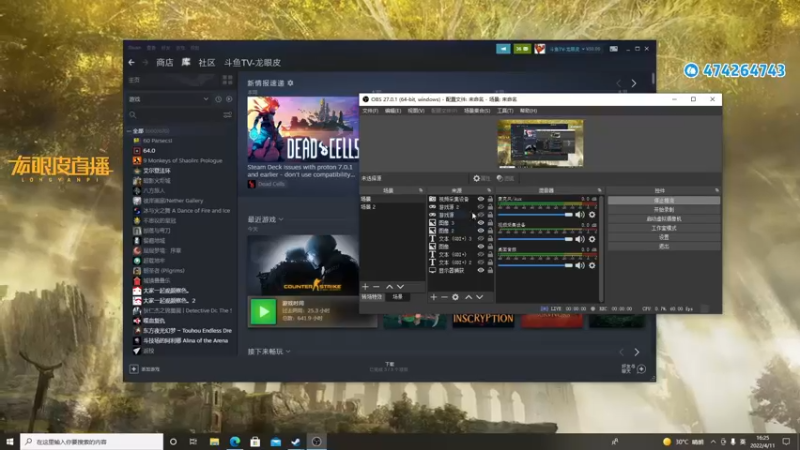Adjust 桌面音频 volume slider
800x450 pixels.
click(535, 265)
